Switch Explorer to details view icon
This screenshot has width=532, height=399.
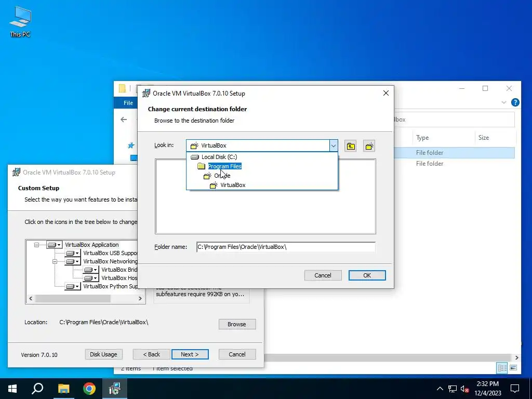click(x=502, y=368)
